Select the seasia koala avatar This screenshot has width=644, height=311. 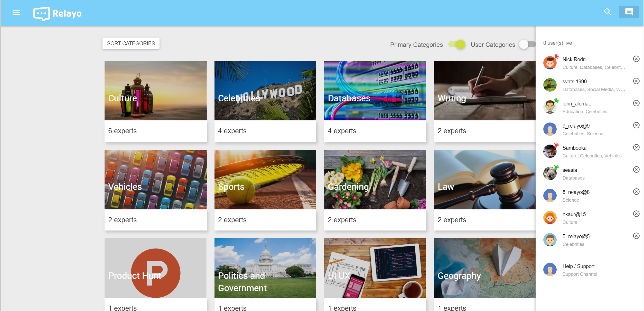pos(550,173)
